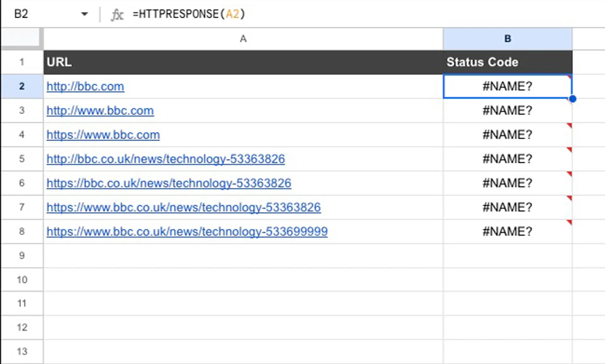Open the http://www.bbc.com link
Image resolution: width=605 pixels, height=364 pixels.
coord(100,111)
